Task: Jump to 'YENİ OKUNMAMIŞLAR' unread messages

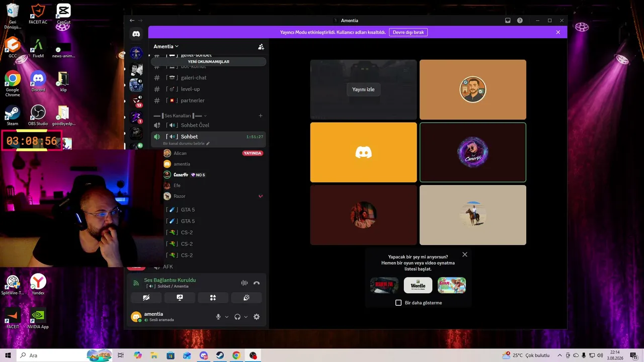Action: click(x=208, y=62)
